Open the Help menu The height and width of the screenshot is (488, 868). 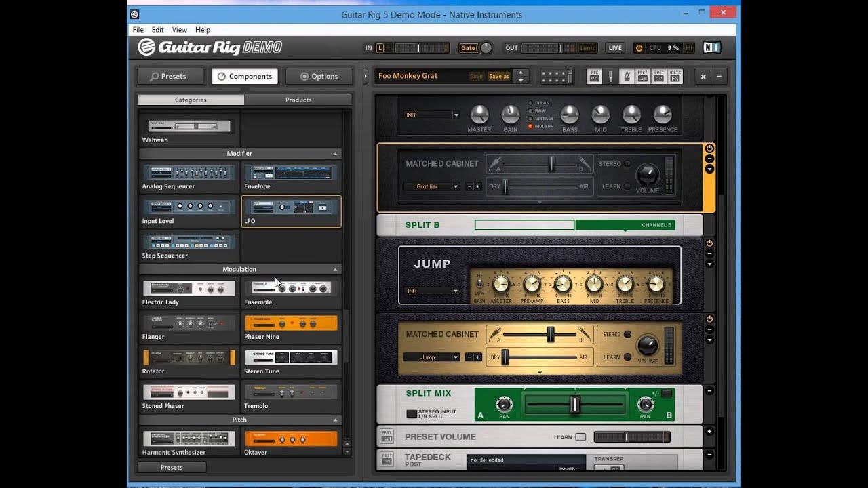[203, 30]
